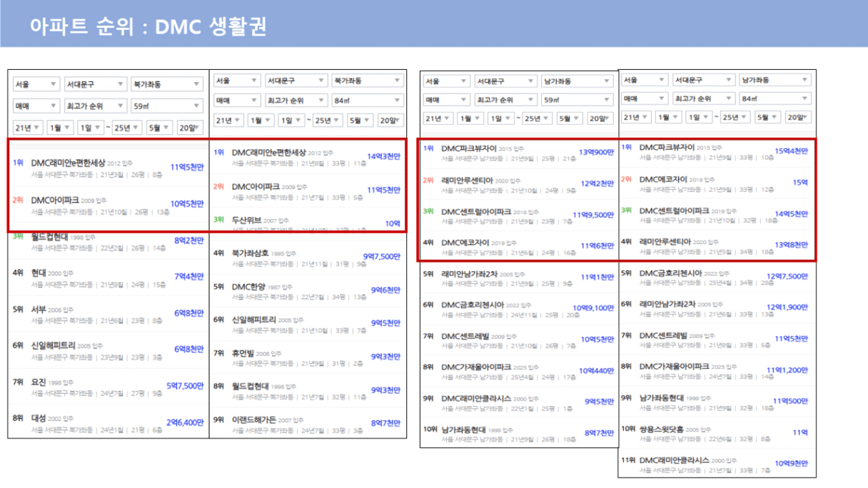
Task: Select the 쌍용스윗닷홈 apartment entry
Action: [662, 429]
